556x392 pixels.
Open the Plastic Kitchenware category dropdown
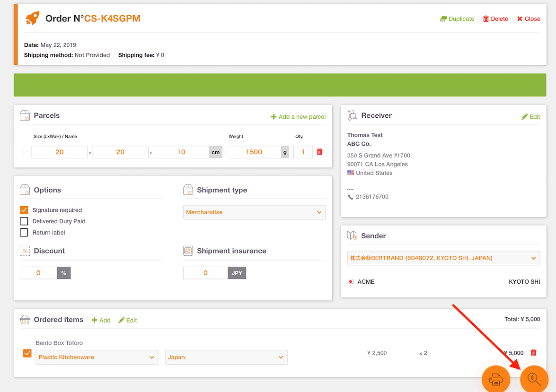(x=97, y=357)
